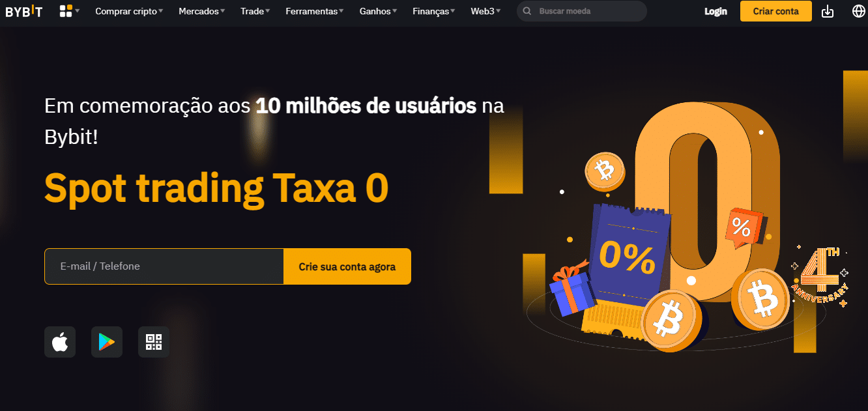The height and width of the screenshot is (411, 868).
Task: Open the language globe icon
Action: click(x=858, y=11)
